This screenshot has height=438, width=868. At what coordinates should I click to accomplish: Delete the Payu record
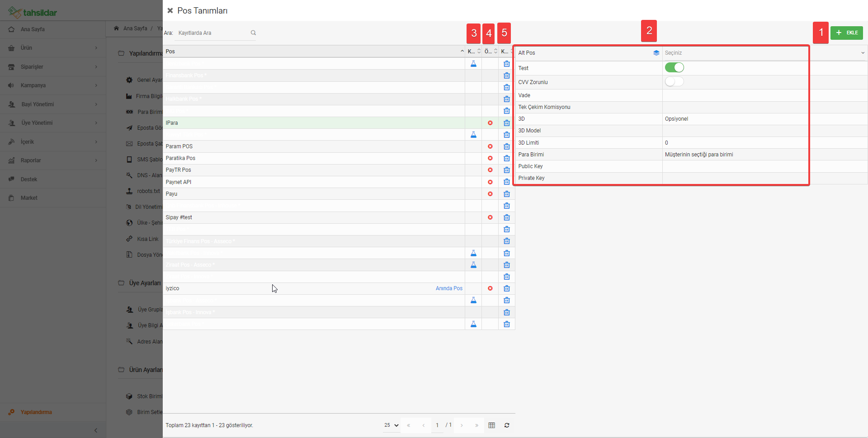coord(506,194)
